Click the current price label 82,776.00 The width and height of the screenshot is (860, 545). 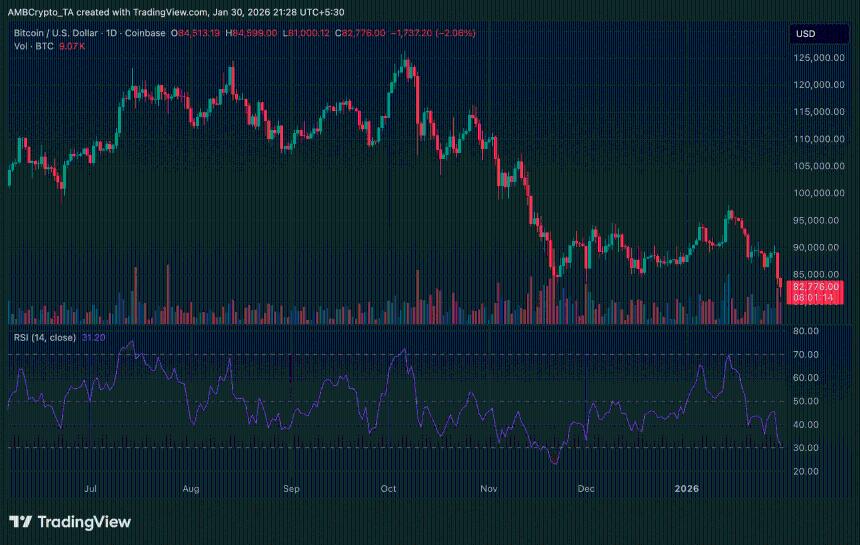[x=816, y=286]
